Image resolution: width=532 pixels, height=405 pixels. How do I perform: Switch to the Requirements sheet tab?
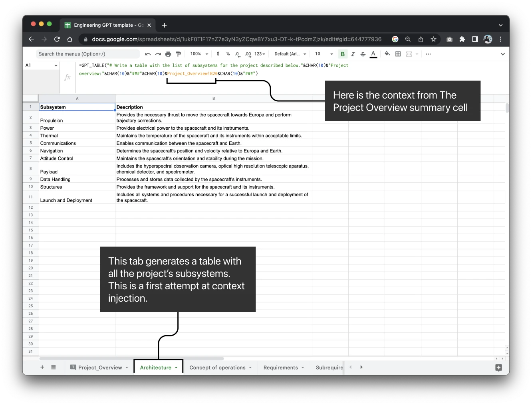click(280, 367)
